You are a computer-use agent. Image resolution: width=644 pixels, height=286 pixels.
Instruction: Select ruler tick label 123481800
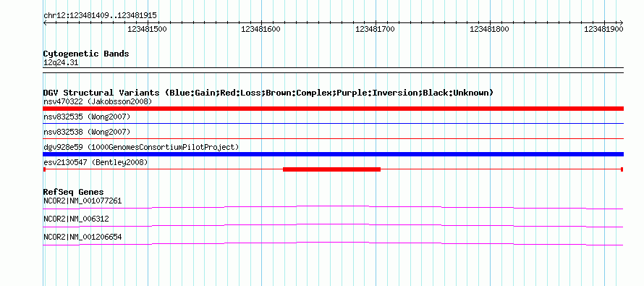coord(489,29)
